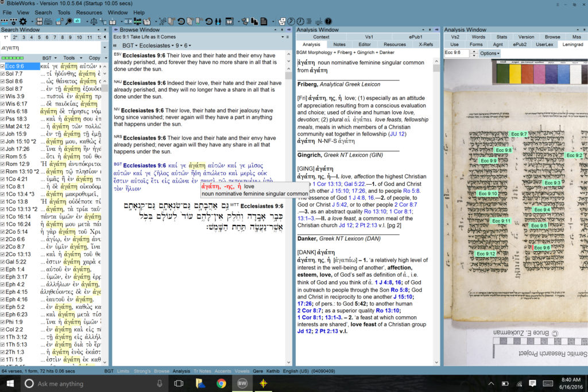Click the Ecc 9:6 verse spinner in Leningrad tab
The height and width of the screenshot is (392, 588).
pyautogui.click(x=474, y=53)
